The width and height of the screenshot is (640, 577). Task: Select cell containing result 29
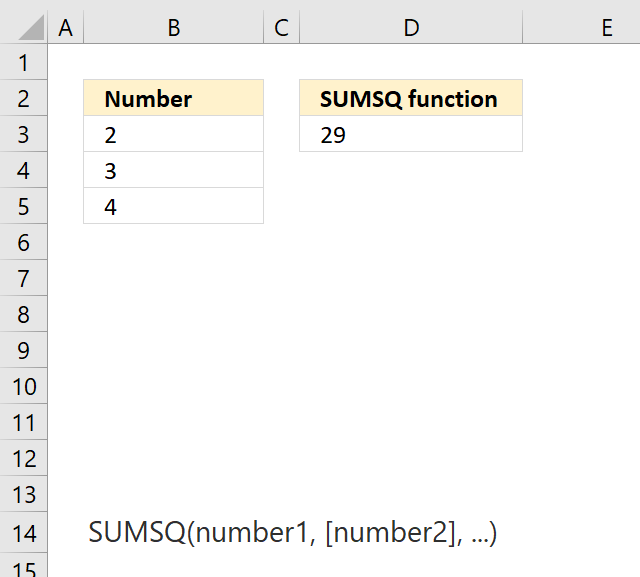[x=411, y=134]
